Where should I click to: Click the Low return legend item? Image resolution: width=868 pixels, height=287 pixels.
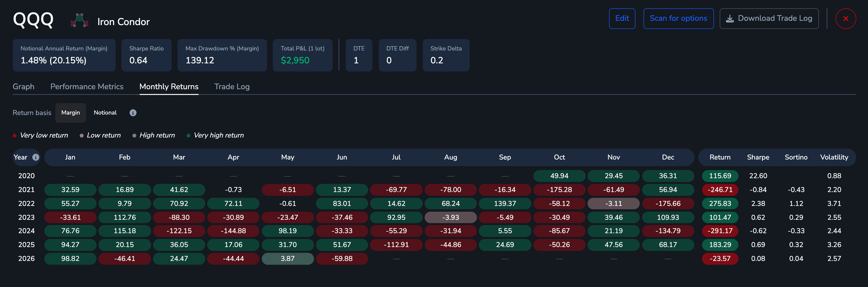[100, 135]
